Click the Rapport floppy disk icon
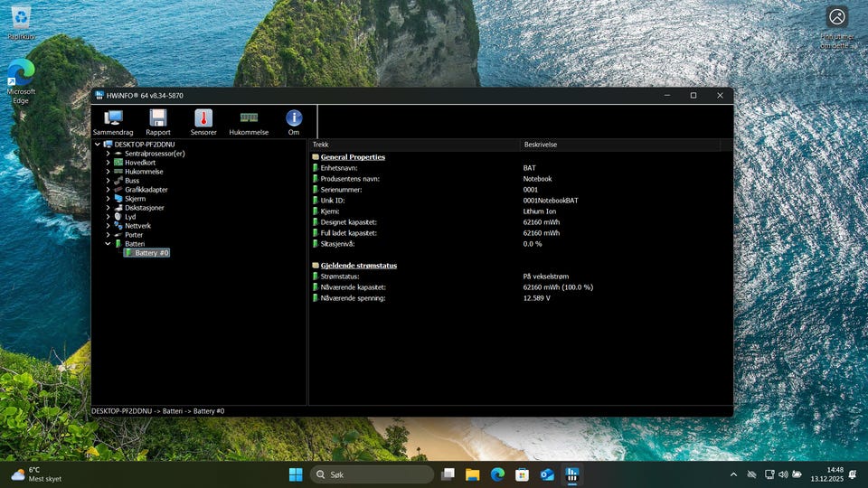The image size is (868, 488). tap(158, 121)
